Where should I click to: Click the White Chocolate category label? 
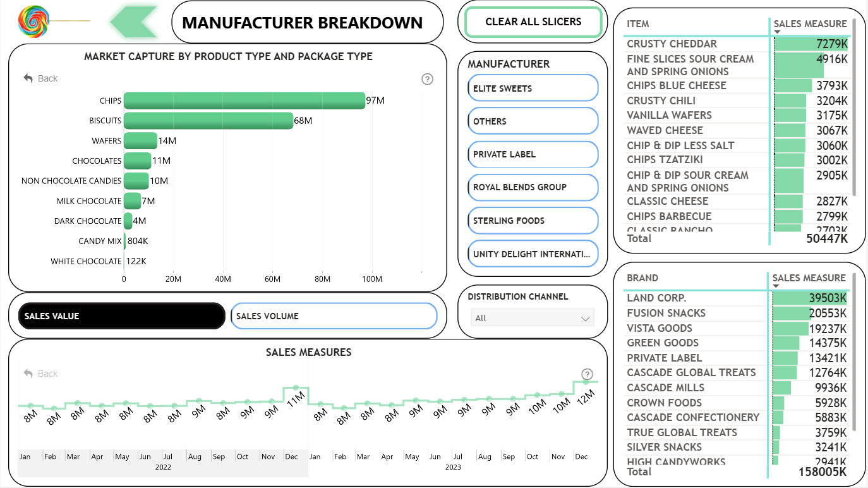[x=86, y=261]
